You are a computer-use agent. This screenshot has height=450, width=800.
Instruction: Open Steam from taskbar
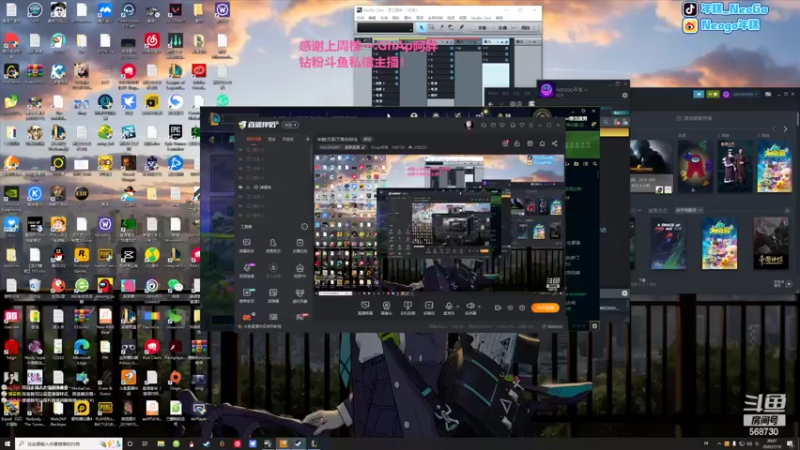[207, 444]
